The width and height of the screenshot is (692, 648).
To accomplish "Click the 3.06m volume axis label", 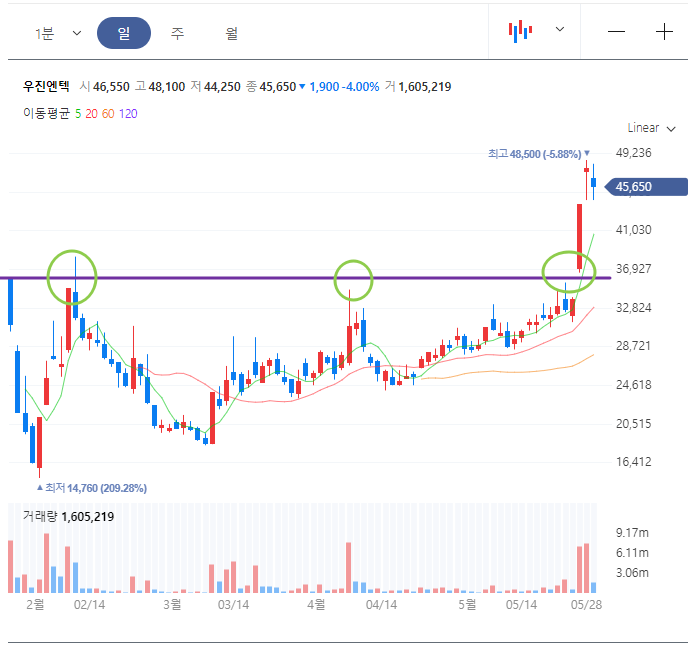I will pos(632,573).
